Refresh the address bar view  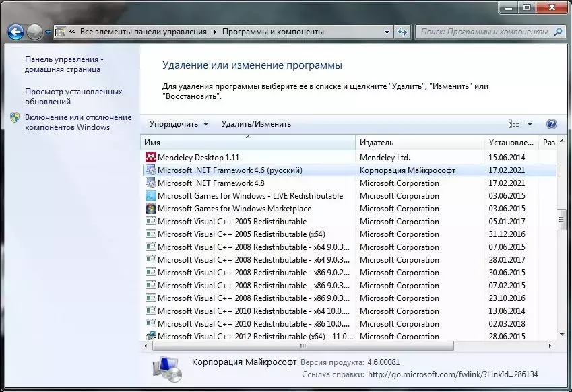[402, 32]
